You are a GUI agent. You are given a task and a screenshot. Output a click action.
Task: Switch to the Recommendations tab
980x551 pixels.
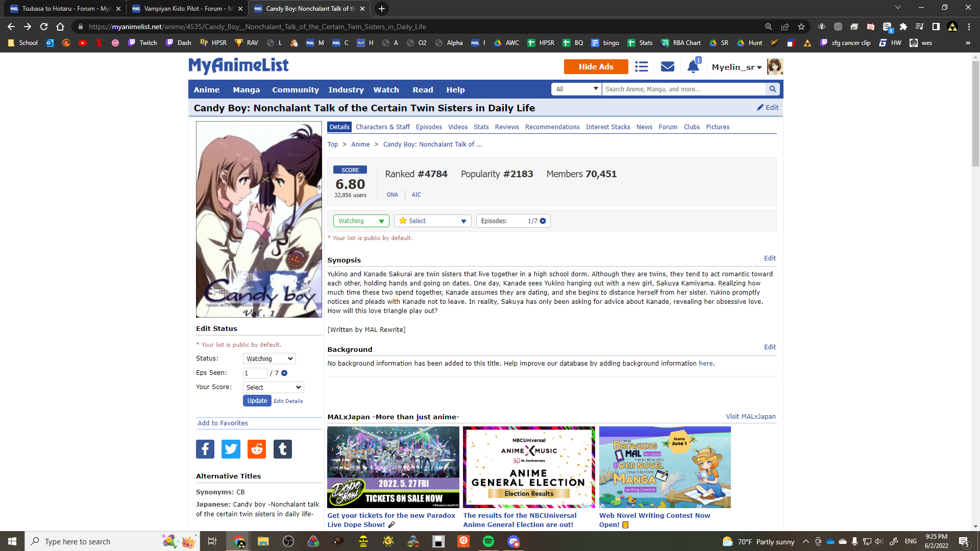552,127
